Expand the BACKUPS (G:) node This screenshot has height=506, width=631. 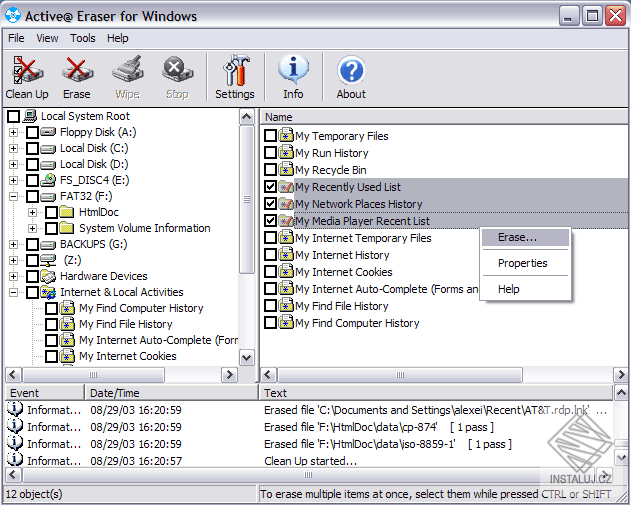point(13,244)
